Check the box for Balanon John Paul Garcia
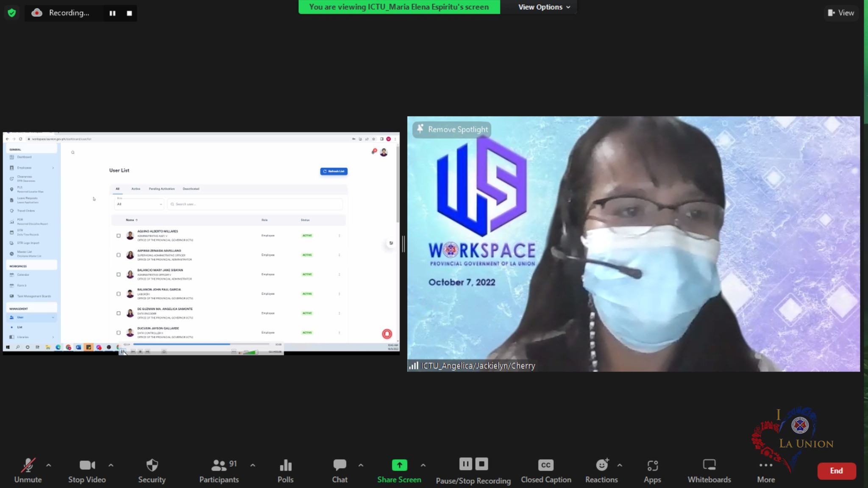868x488 pixels. pyautogui.click(x=119, y=294)
